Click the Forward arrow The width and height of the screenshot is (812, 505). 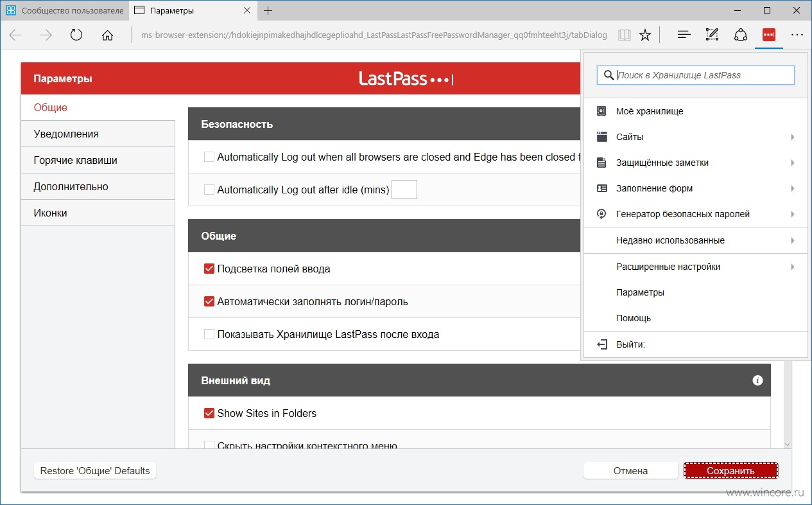(x=46, y=35)
